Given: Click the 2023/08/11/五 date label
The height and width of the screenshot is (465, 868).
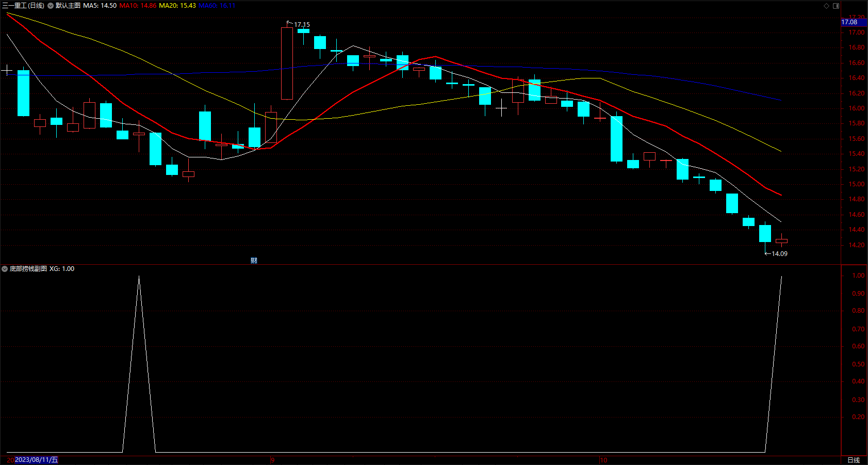Looking at the screenshot, I should [x=37, y=460].
